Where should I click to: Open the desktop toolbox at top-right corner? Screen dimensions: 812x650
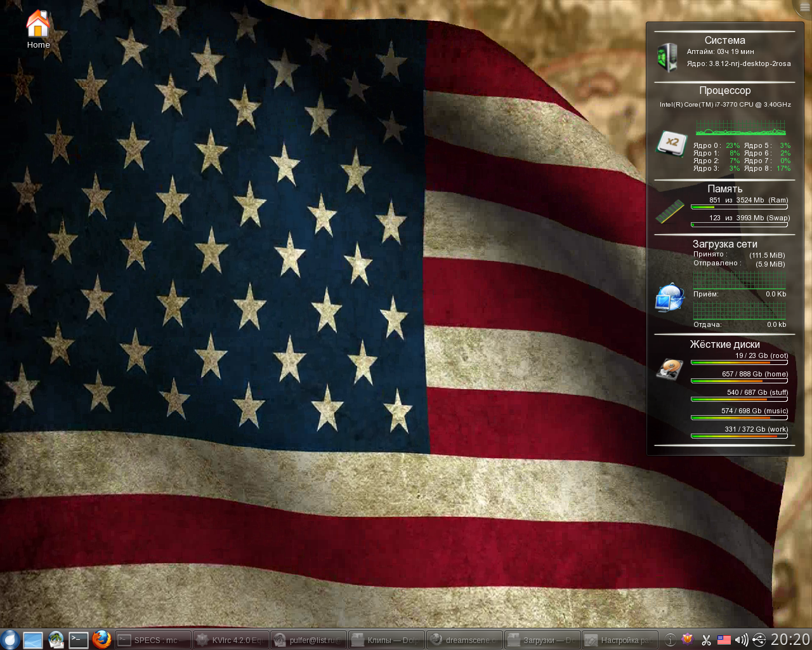[x=804, y=6]
